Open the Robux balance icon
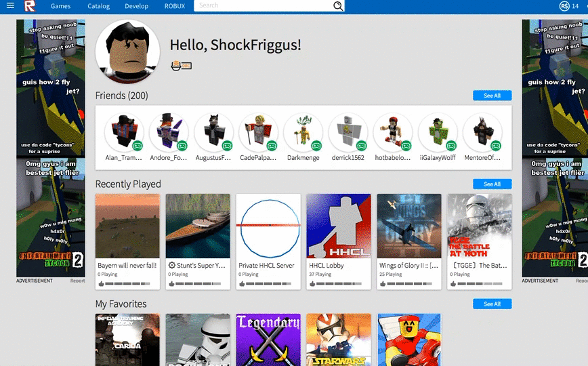The height and width of the screenshot is (366, 588). click(564, 6)
